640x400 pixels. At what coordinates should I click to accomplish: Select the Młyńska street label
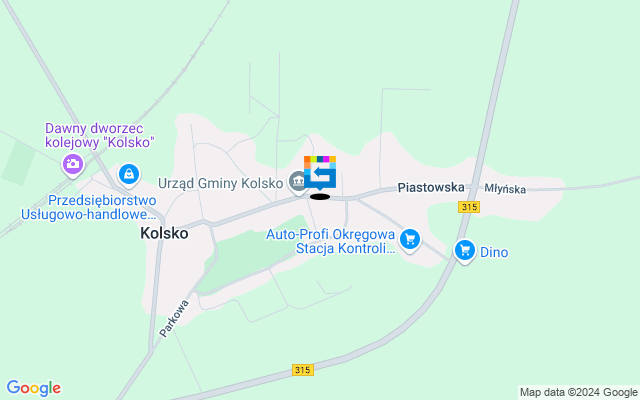505,189
